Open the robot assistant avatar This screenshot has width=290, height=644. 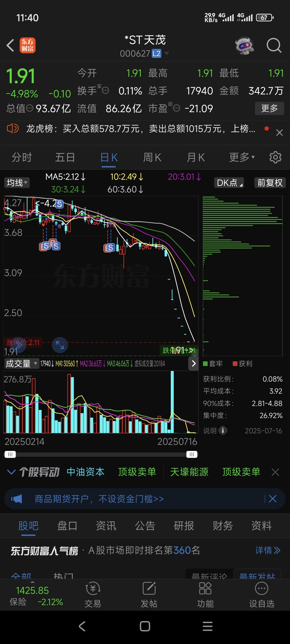pos(244,45)
